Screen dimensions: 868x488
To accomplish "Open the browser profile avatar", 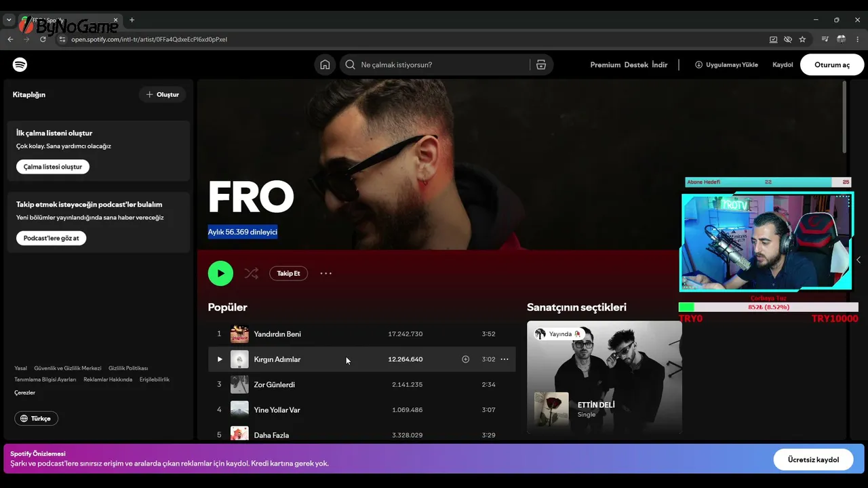I will pyautogui.click(x=842, y=39).
